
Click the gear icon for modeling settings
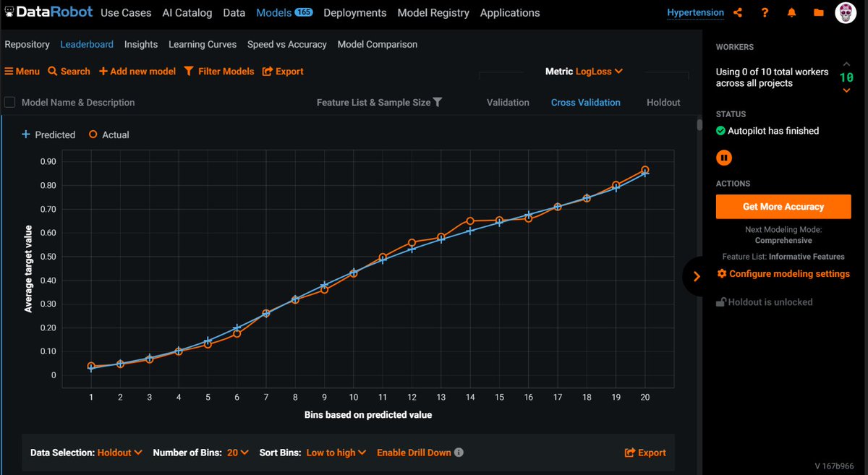coord(721,274)
